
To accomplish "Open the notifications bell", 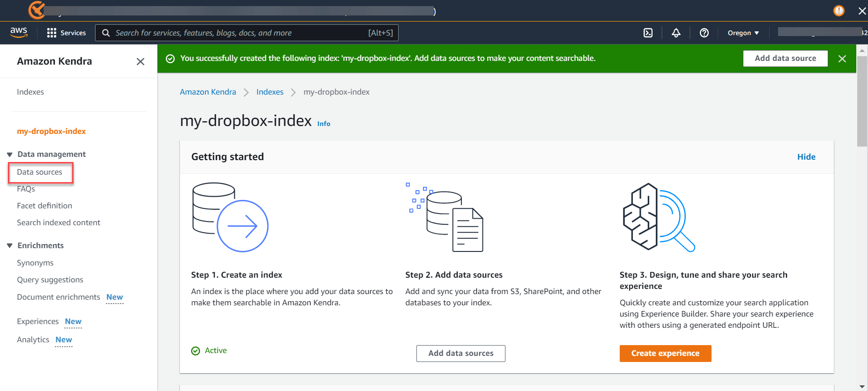I will click(x=676, y=33).
